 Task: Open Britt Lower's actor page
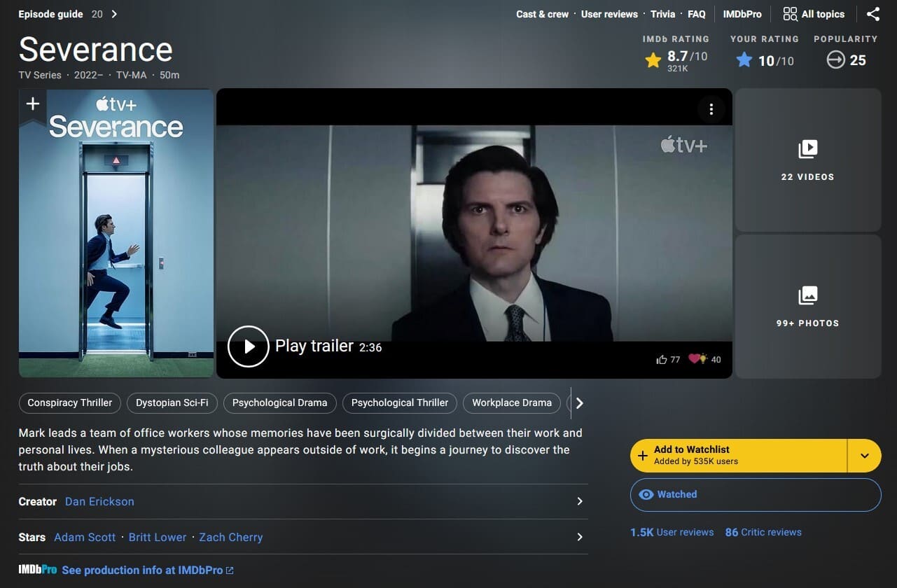tap(158, 537)
